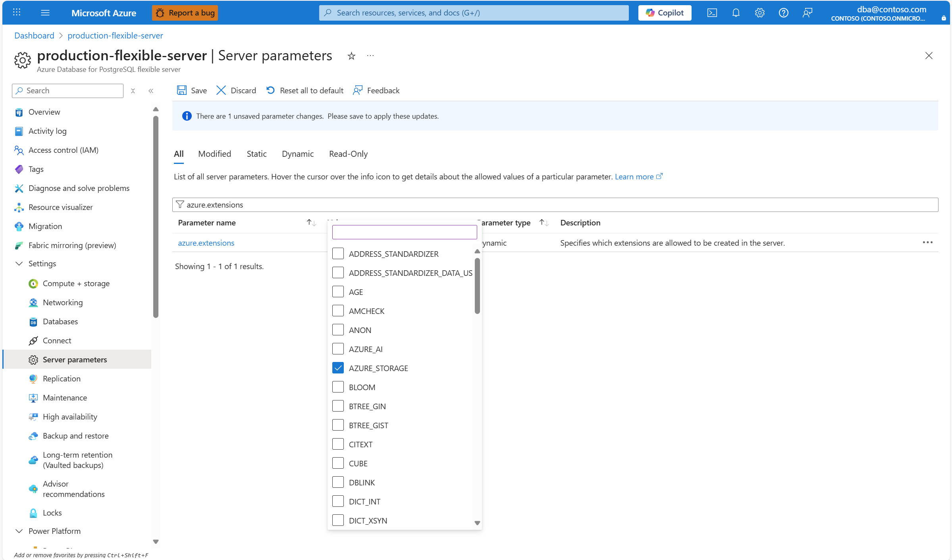952x560 pixels.
Task: Favorite this page with star icon
Action: pyautogui.click(x=351, y=56)
